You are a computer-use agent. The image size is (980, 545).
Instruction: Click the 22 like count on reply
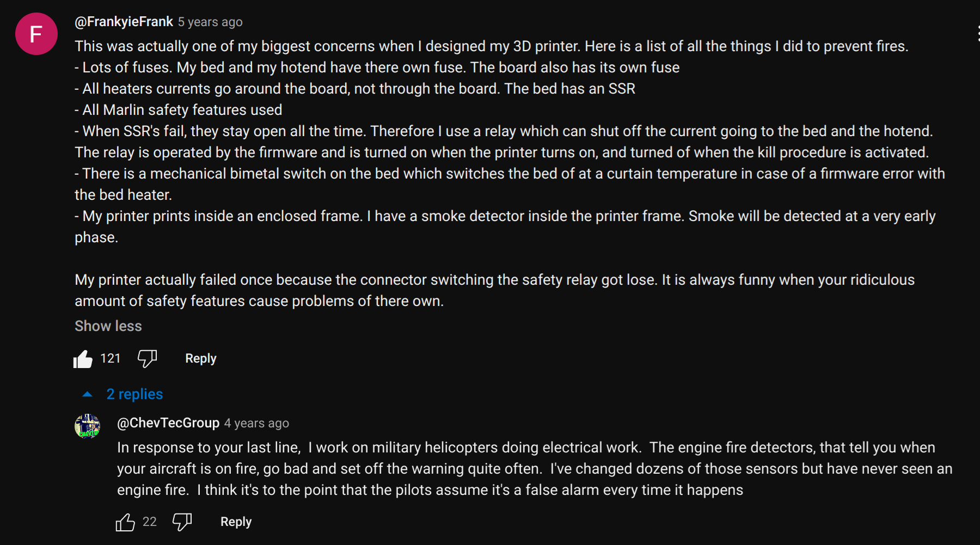click(149, 522)
